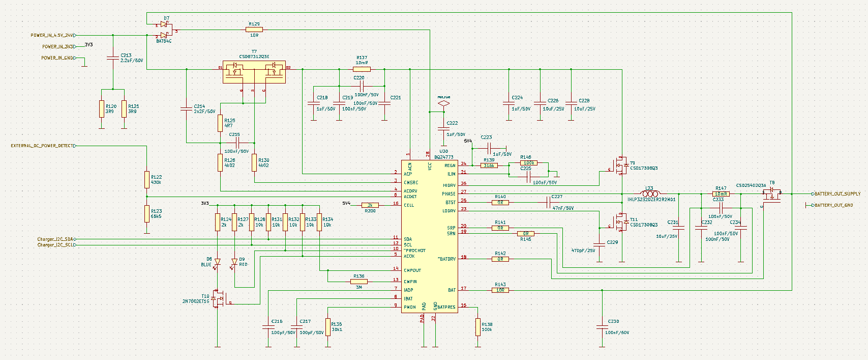Select resistor R146 100k symbol
The width and height of the screenshot is (868, 360).
click(x=529, y=163)
